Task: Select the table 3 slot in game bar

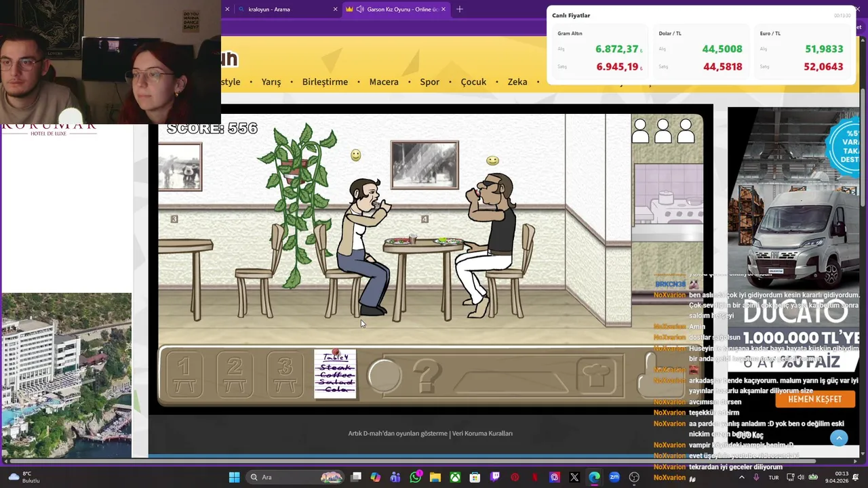Action: [285, 375]
